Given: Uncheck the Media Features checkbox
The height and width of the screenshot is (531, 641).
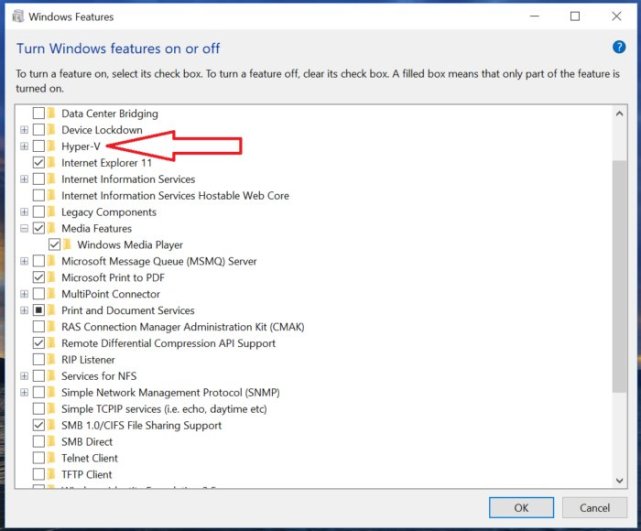Looking at the screenshot, I should 38,228.
